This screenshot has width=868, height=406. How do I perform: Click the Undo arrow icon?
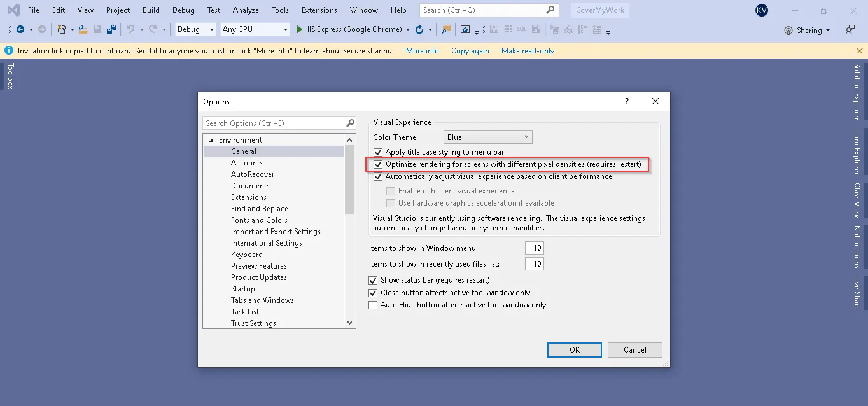(130, 29)
